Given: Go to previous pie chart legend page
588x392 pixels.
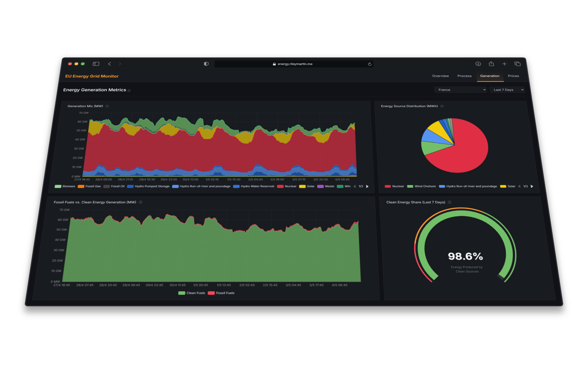Looking at the screenshot, I should click(519, 187).
